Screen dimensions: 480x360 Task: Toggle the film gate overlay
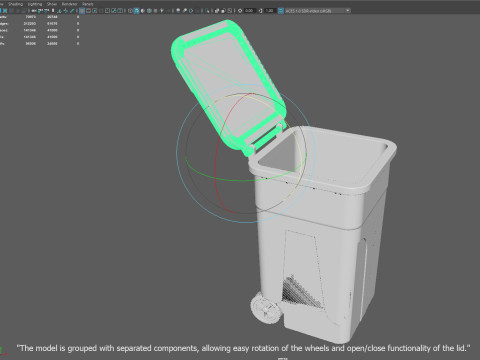click(88, 11)
